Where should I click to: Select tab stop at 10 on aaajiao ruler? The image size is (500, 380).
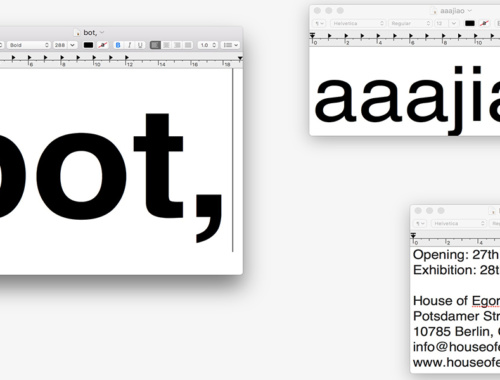(x=476, y=36)
